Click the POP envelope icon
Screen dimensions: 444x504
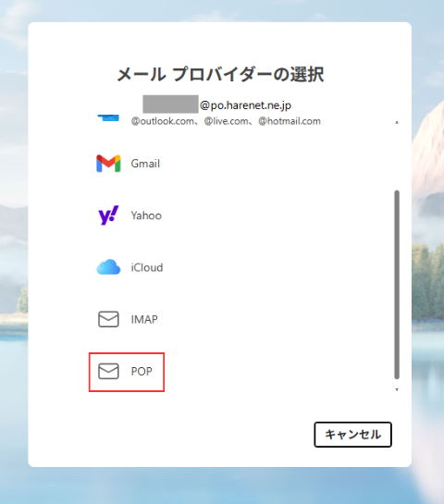[108, 371]
